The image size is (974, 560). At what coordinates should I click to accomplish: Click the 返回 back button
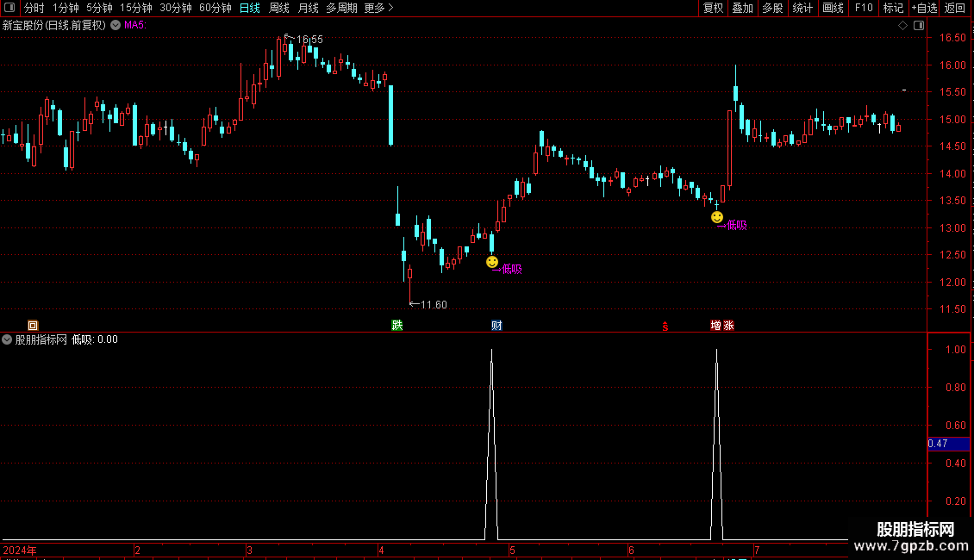955,8
